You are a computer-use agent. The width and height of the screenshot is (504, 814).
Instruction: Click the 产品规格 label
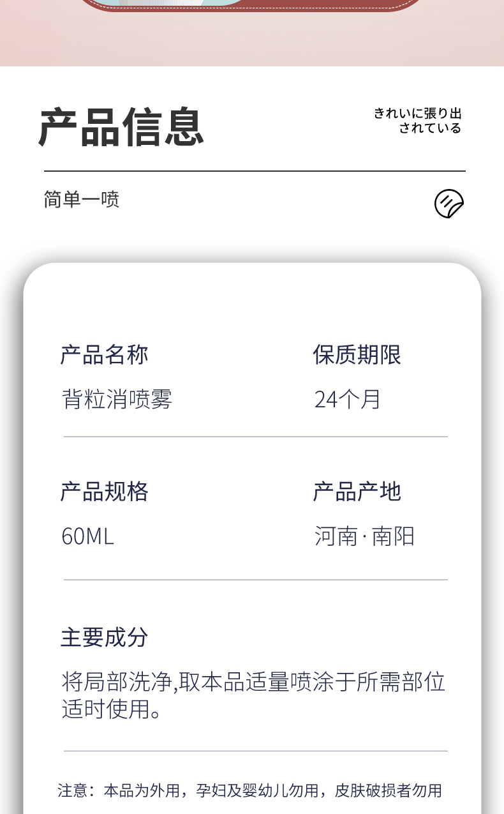[105, 492]
